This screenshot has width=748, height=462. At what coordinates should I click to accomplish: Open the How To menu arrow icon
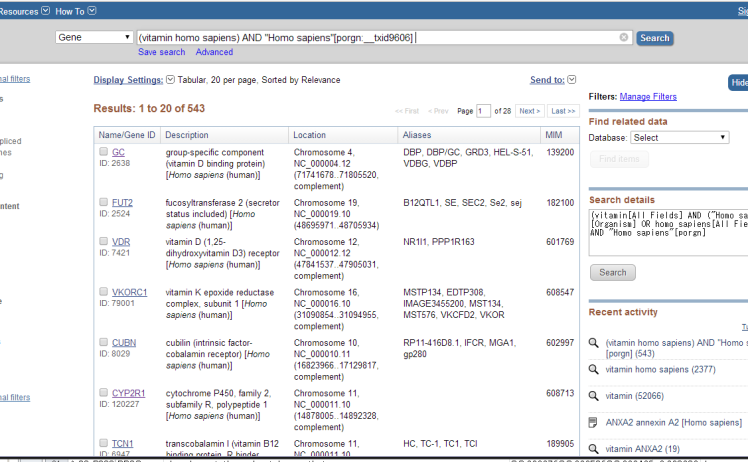click(92, 11)
